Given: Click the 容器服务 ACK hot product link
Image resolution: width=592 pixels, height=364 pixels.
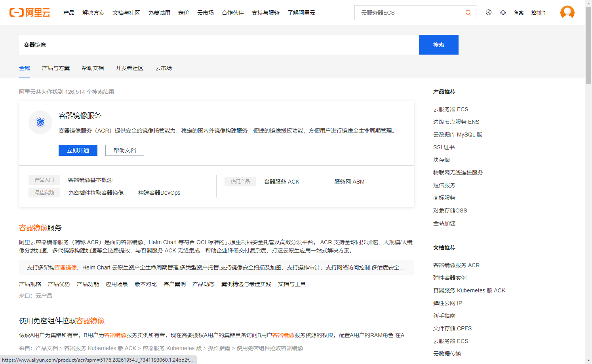Looking at the screenshot, I should (282, 181).
